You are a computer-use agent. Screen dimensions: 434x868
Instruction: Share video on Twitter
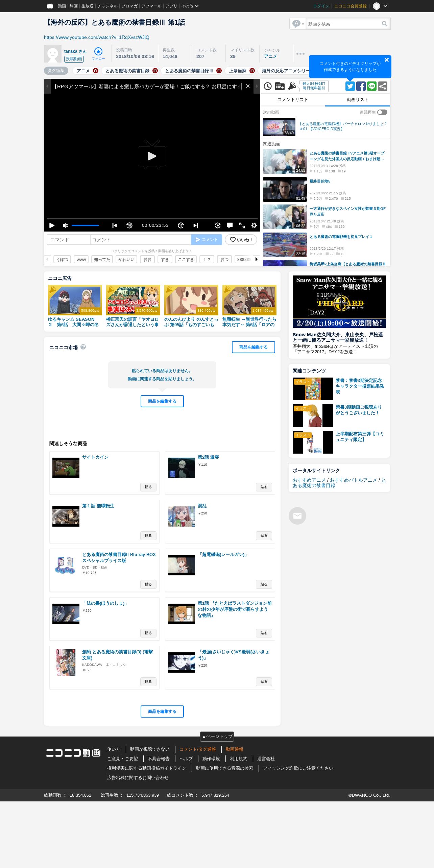350,86
